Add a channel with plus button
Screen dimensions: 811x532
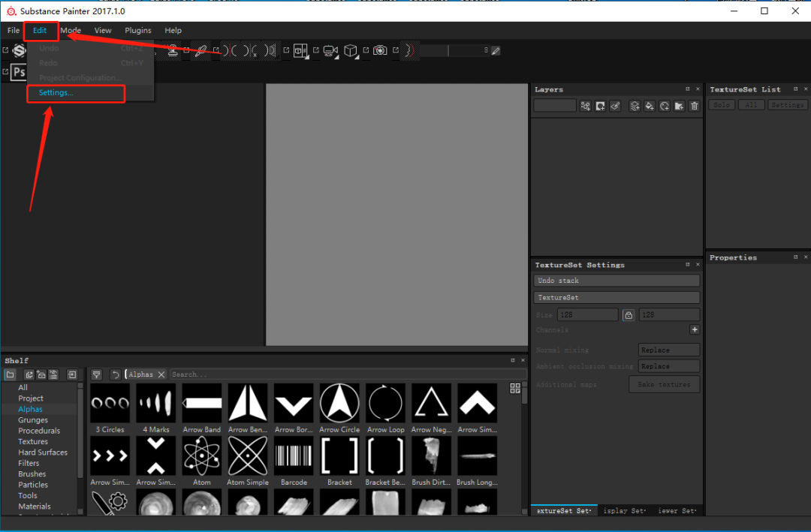(695, 330)
